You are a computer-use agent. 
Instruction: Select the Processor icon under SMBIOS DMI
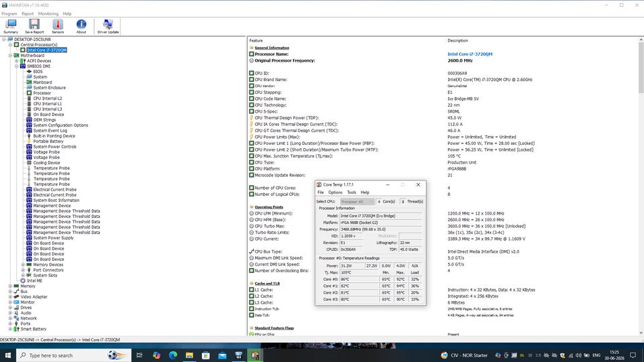click(29, 93)
